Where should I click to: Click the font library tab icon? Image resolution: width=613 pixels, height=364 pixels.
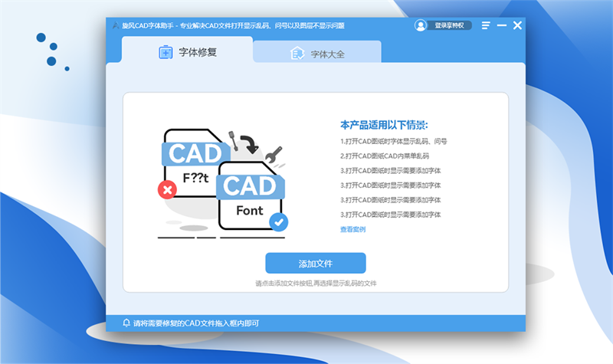pos(297,54)
